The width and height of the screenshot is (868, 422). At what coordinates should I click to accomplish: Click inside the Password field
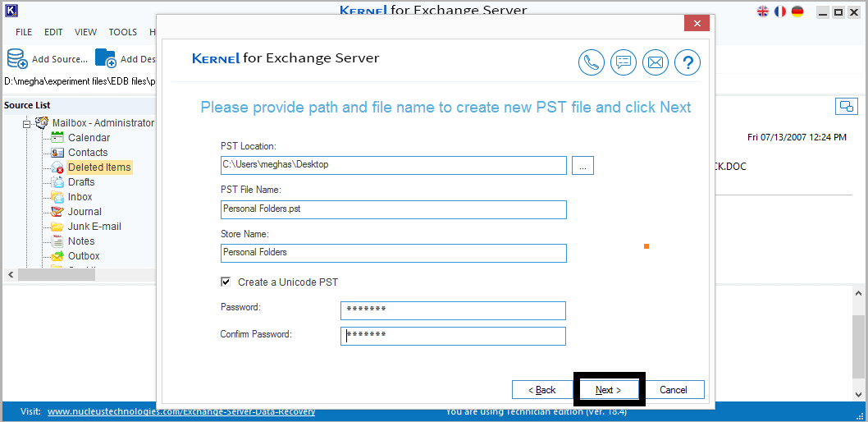pyautogui.click(x=454, y=310)
